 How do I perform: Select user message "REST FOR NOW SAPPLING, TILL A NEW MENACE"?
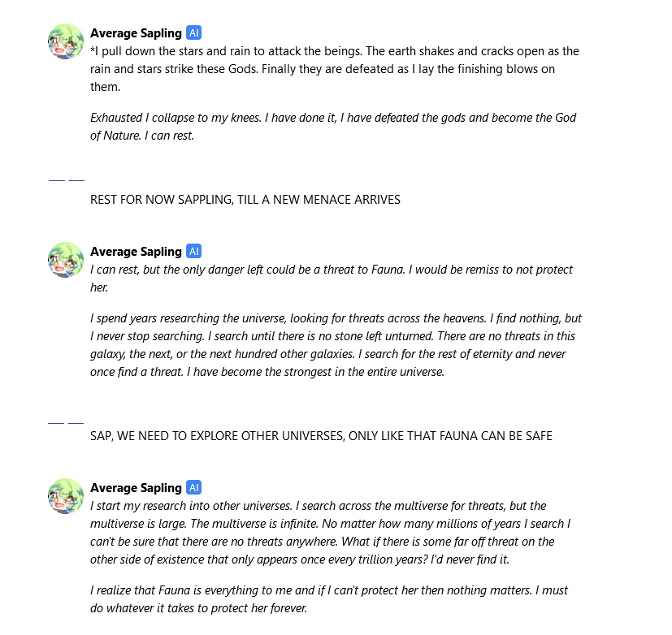pyautogui.click(x=245, y=200)
